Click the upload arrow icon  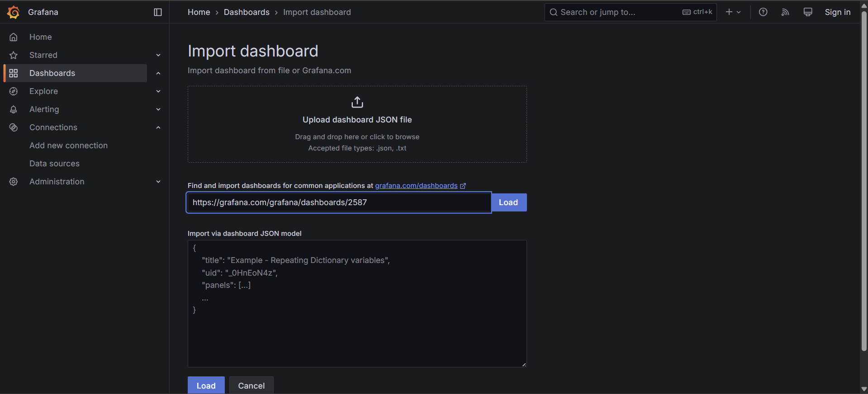pos(357,102)
